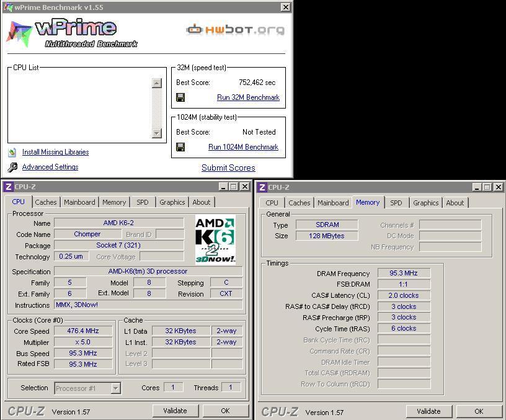
Task: Click CAS# Latency value '2.0 clocks'
Action: (x=404, y=295)
